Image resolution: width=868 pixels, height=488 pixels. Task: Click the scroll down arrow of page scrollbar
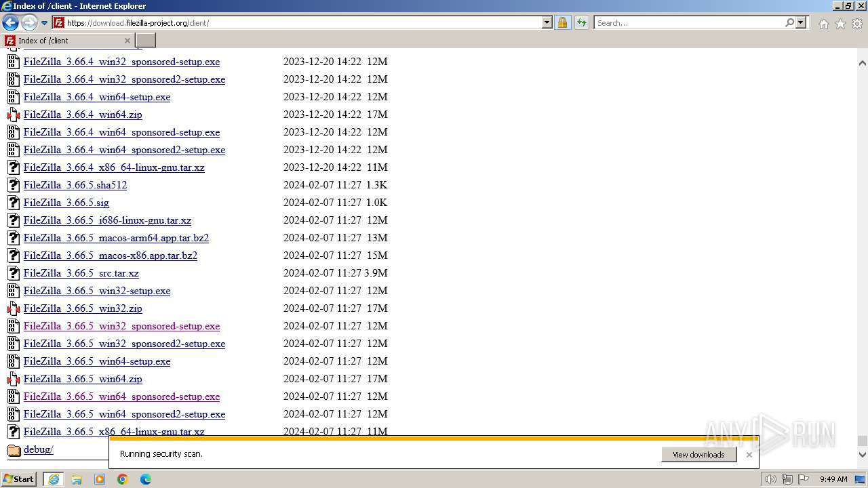(862, 455)
